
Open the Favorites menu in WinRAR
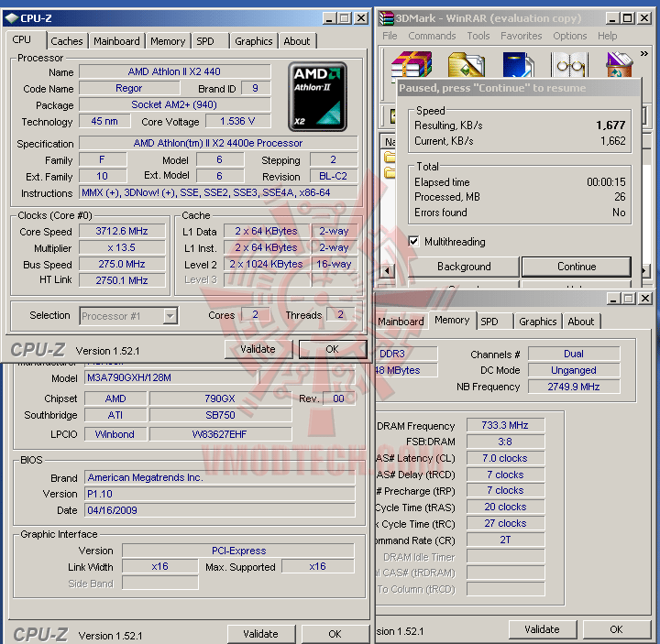click(521, 36)
